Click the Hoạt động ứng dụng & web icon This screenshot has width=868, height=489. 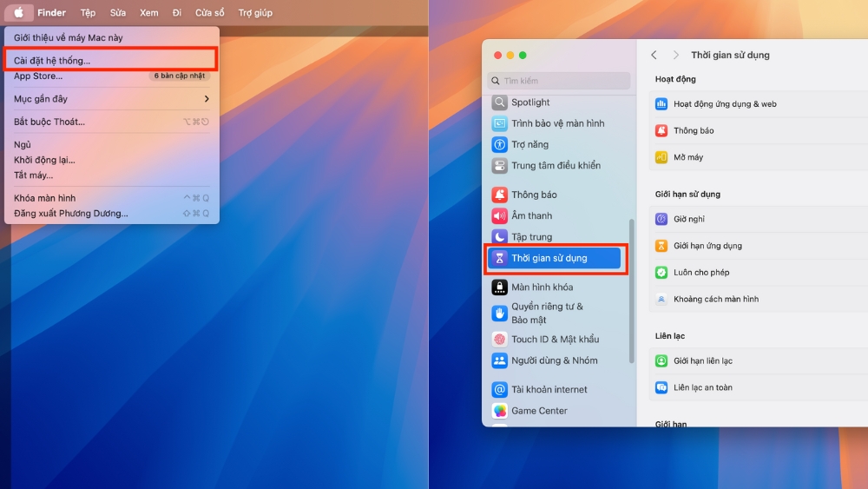661,103
